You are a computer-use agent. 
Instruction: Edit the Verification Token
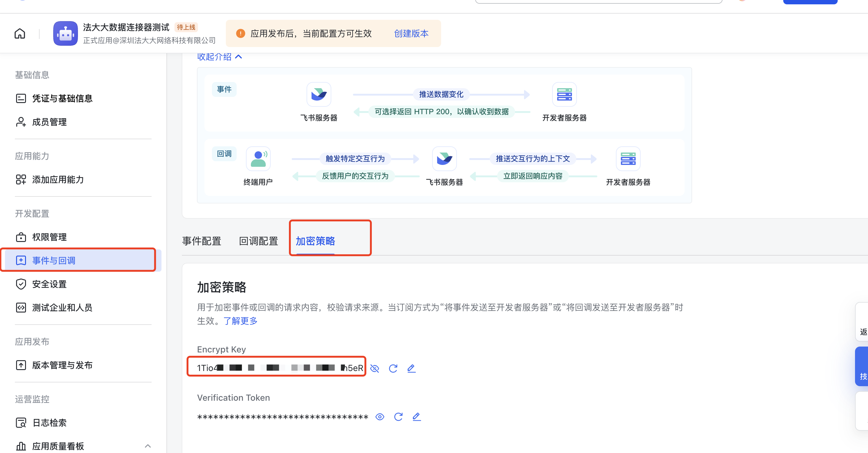417,417
